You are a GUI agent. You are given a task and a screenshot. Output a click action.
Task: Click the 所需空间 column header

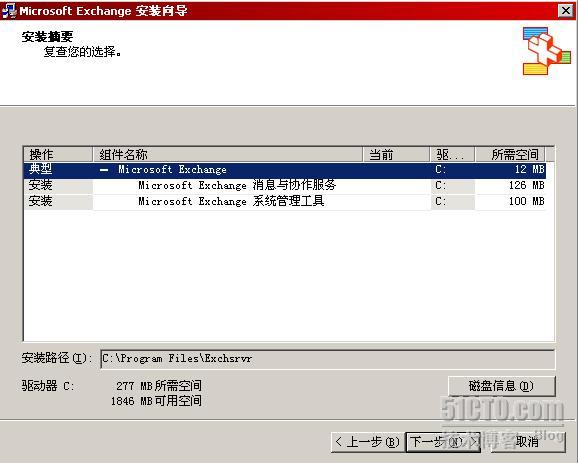coord(511,154)
